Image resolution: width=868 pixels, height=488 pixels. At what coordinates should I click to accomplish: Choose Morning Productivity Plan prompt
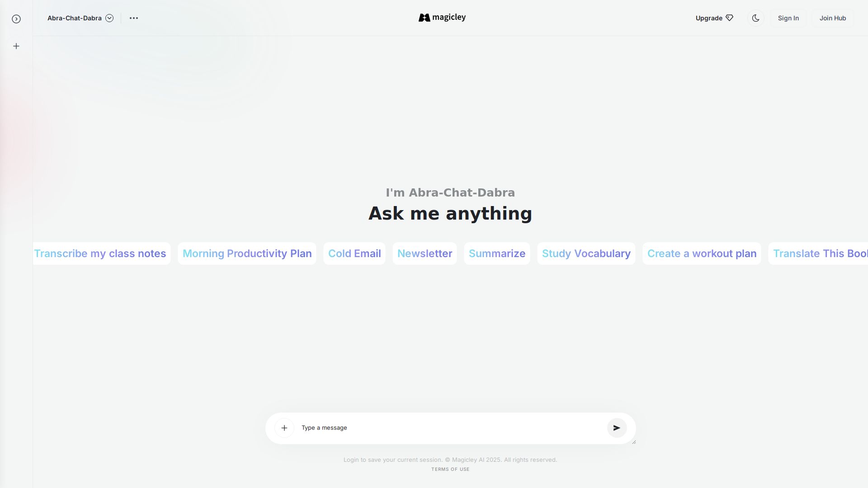(247, 253)
